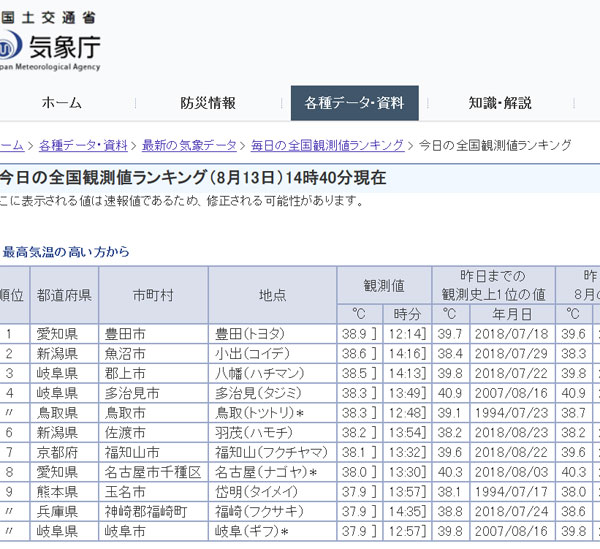Click the 昨日までの観測史上1位の値 header
600x549 pixels.
click(x=494, y=285)
